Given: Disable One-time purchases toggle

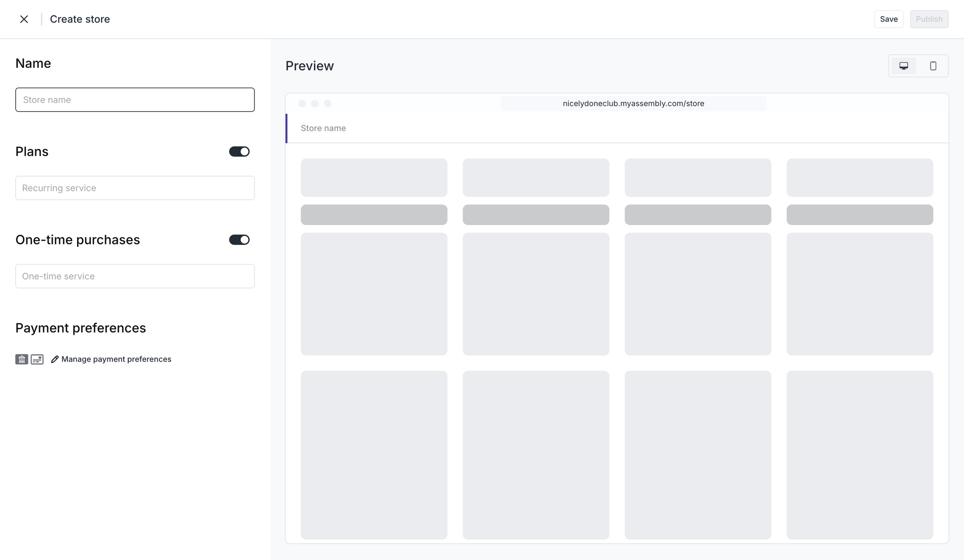Looking at the screenshot, I should (x=239, y=240).
